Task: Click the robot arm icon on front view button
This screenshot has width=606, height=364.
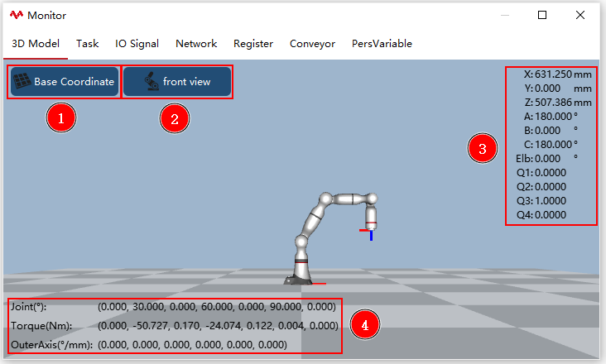Action: pyautogui.click(x=151, y=81)
